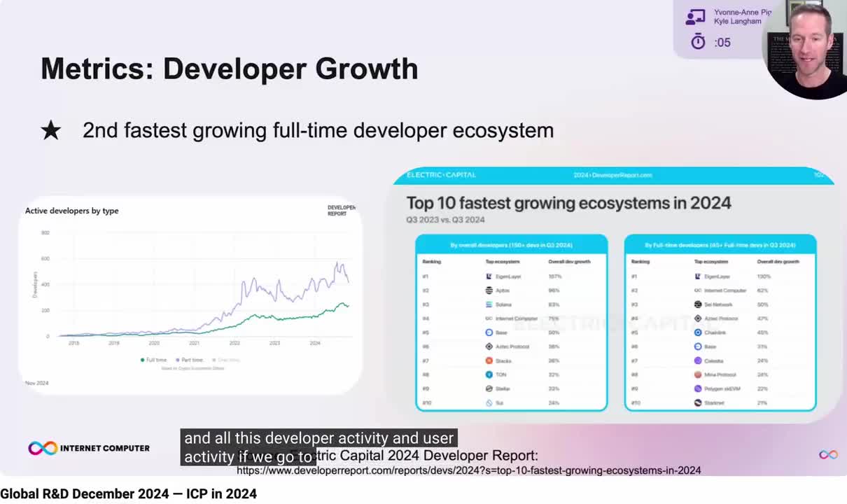The image size is (847, 504).
Task: Switch to the By Full-time developers table
Action: click(x=720, y=245)
